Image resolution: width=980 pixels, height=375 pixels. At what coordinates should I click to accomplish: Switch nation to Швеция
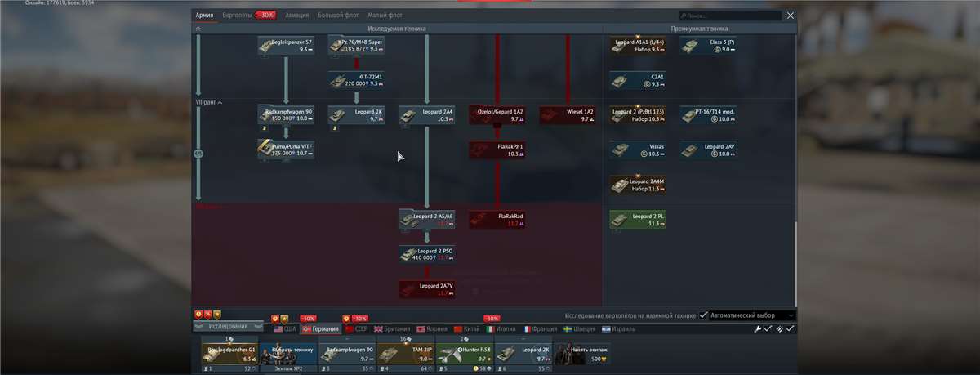click(581, 328)
